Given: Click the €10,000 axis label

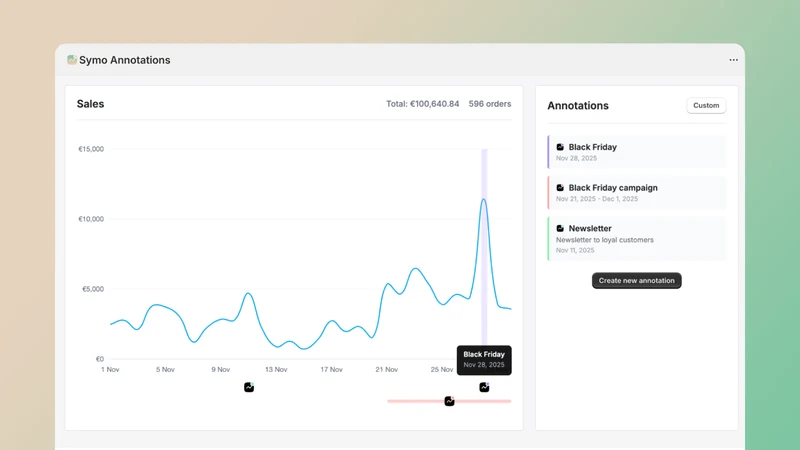Looking at the screenshot, I should click(91, 219).
